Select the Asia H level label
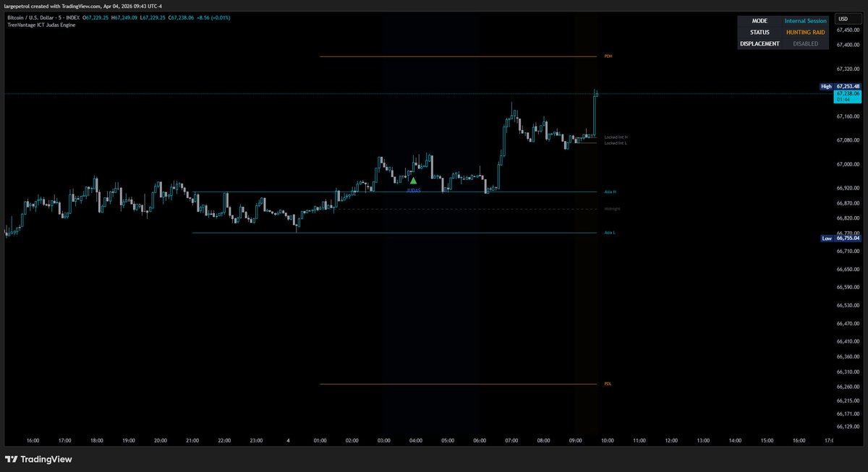This screenshot has height=472, width=868. pos(610,192)
